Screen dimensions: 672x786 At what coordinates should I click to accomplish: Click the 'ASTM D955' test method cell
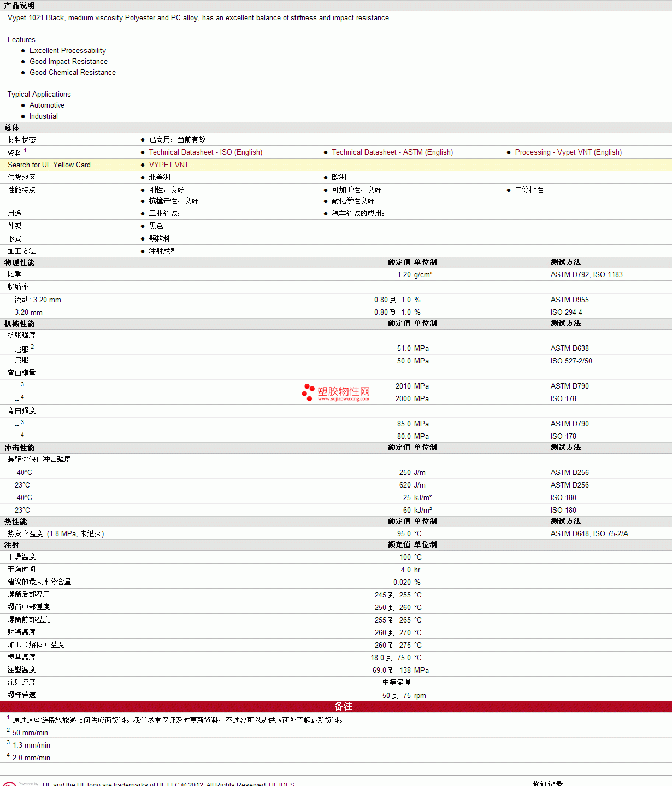pyautogui.click(x=570, y=300)
